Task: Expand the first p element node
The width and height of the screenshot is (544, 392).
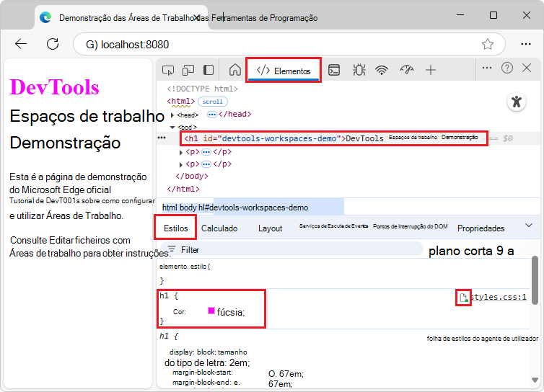Action: click(x=181, y=153)
